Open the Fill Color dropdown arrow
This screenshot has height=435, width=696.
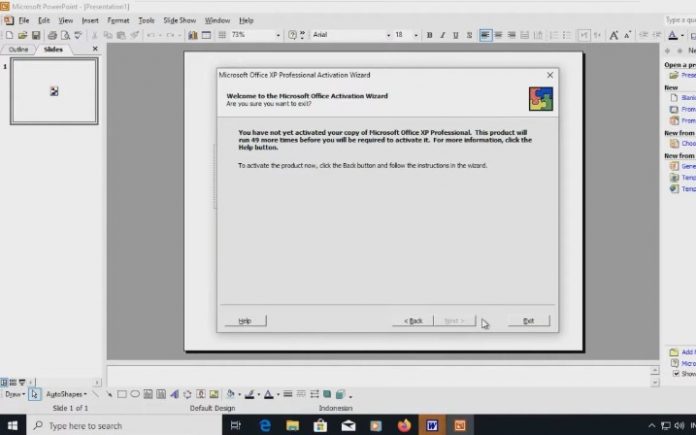[x=239, y=395]
